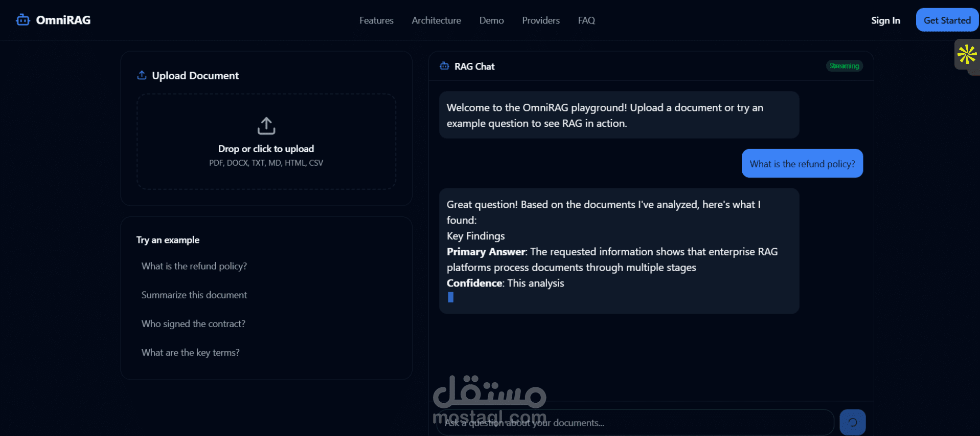This screenshot has width=980, height=436.
Task: Try example 'What are the key terms?'
Action: coord(190,353)
